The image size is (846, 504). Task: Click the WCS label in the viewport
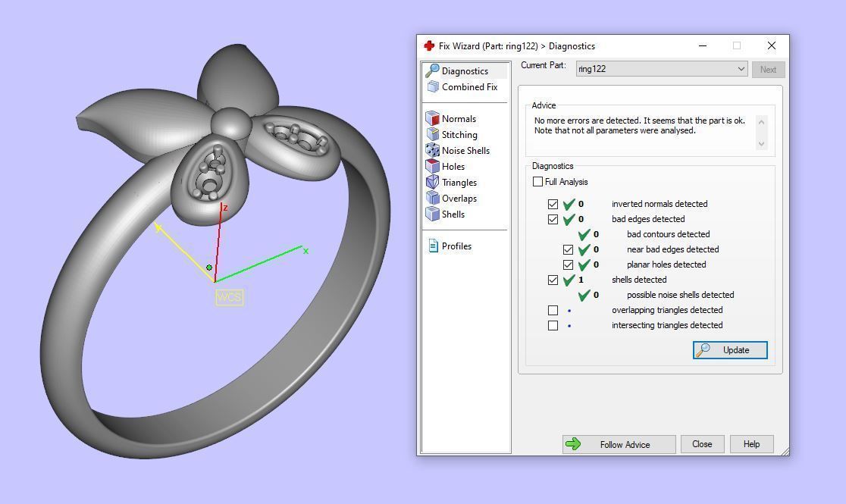tap(229, 297)
